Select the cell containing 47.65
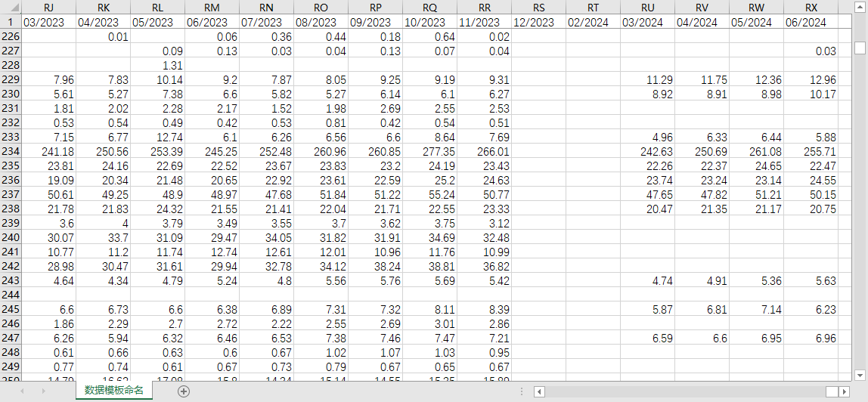The height and width of the screenshot is (402, 868). coord(647,195)
